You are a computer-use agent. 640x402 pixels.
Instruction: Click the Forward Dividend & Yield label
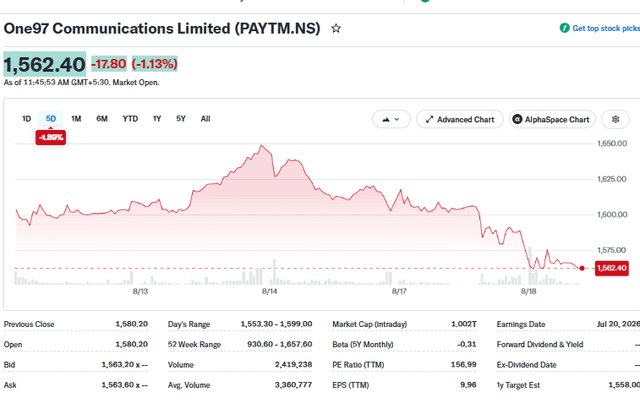540,344
